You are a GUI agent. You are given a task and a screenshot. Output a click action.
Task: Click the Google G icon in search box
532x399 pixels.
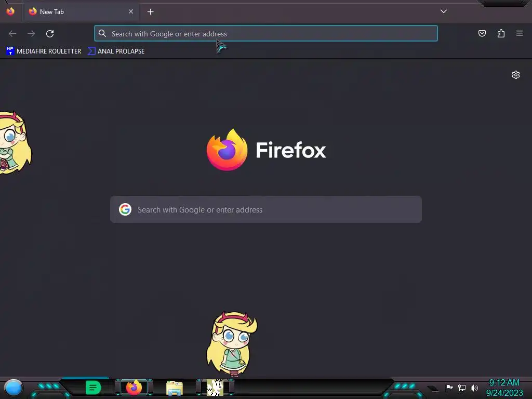point(125,209)
